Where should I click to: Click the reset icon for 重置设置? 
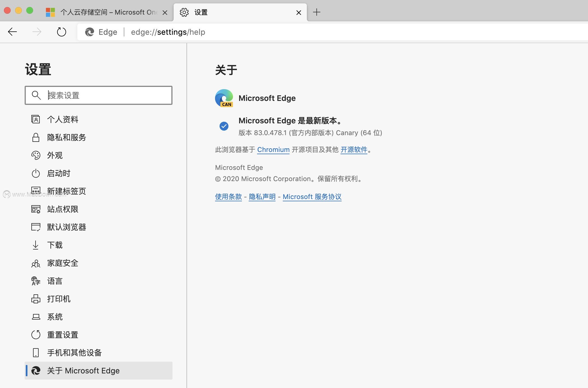[x=36, y=335]
